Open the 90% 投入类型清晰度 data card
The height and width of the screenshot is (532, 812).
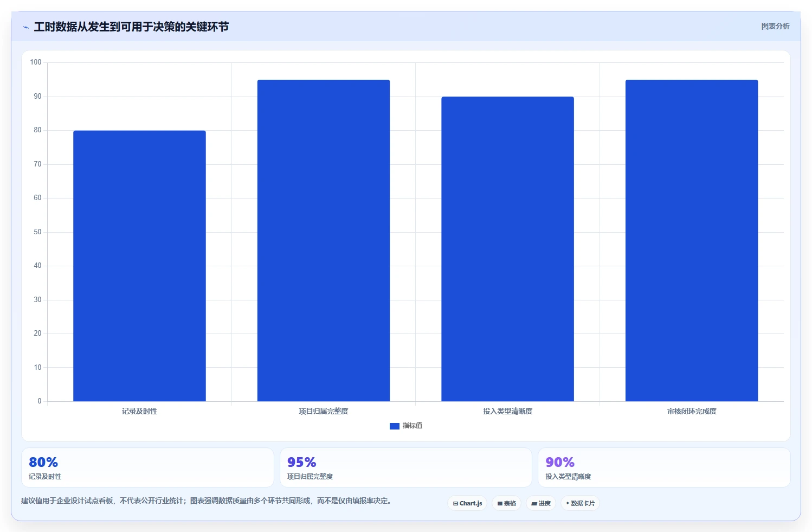tap(664, 467)
